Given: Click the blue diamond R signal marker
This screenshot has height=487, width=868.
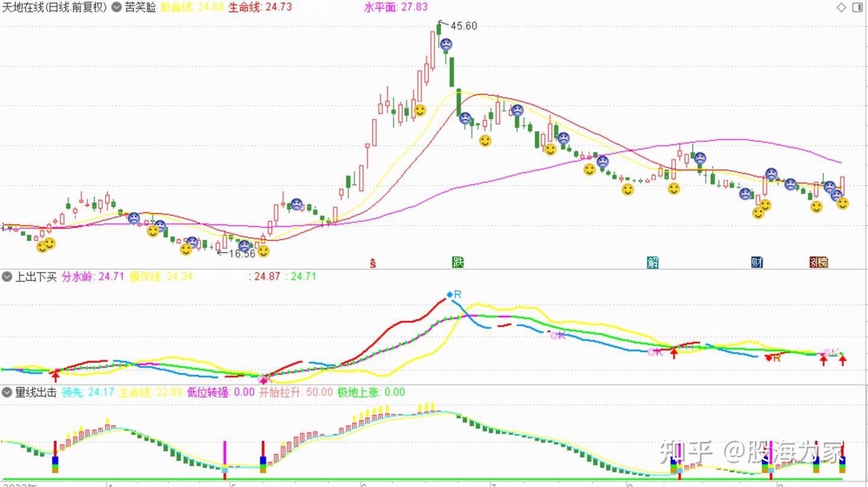Looking at the screenshot, I should (454, 295).
